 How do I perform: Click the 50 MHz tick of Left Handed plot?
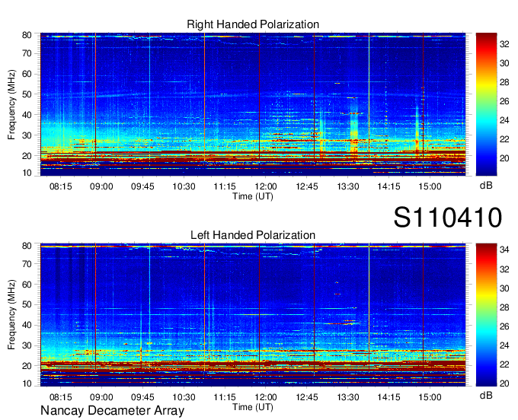27,304
